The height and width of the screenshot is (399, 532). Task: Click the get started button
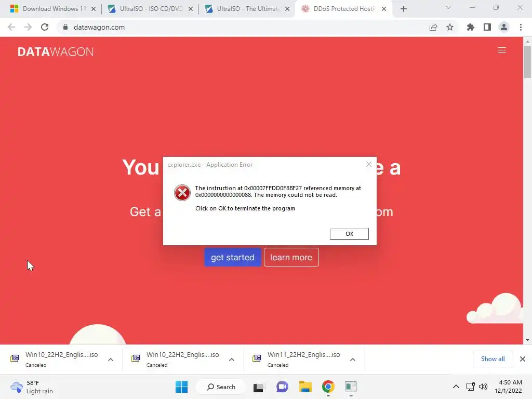pos(232,257)
